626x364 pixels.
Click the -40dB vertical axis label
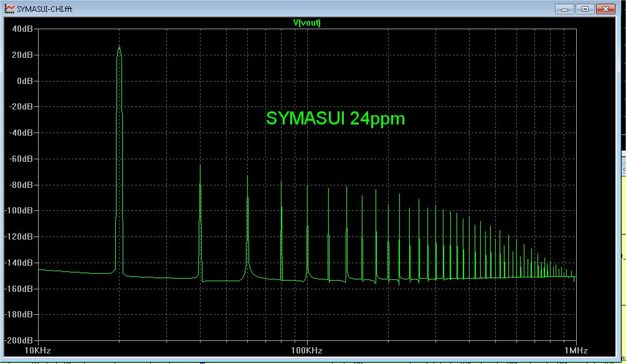21,133
